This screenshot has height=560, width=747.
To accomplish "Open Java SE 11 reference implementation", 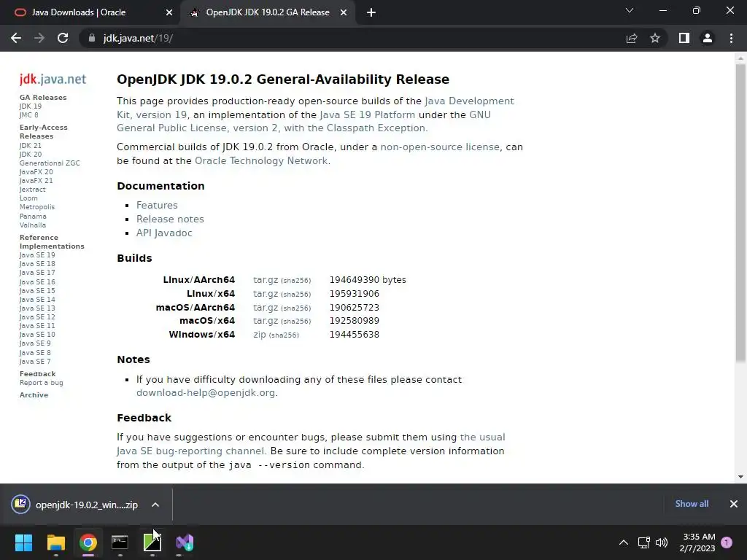I will pos(37,326).
